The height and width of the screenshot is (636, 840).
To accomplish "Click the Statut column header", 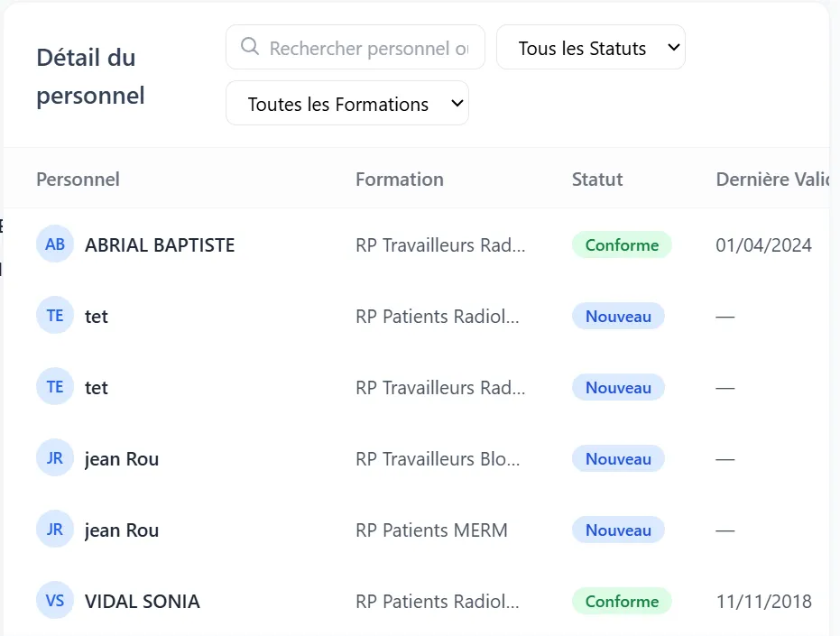I will point(597,179).
